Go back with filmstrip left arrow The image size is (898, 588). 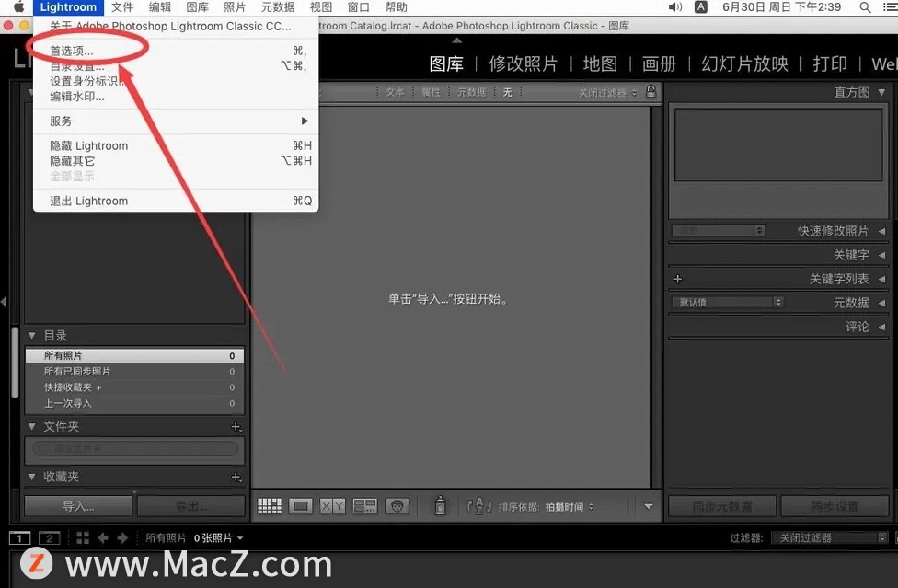(103, 537)
